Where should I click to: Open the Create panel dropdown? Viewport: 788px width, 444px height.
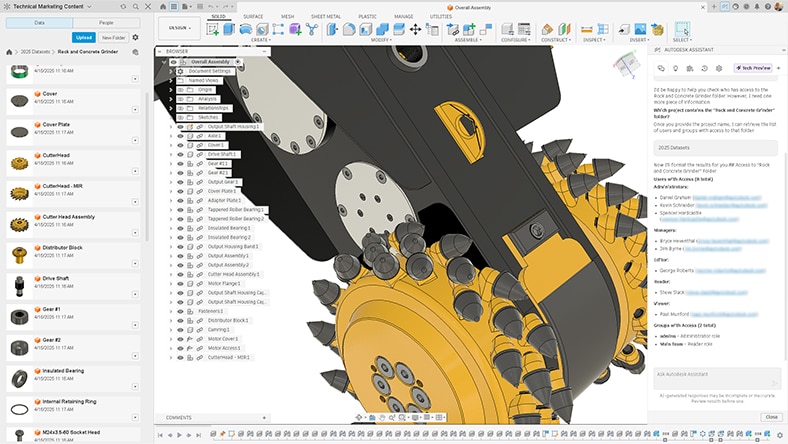pyautogui.click(x=260, y=40)
